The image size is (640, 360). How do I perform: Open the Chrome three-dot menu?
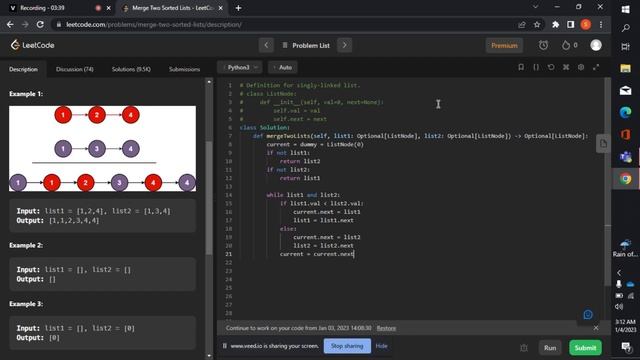point(601,25)
